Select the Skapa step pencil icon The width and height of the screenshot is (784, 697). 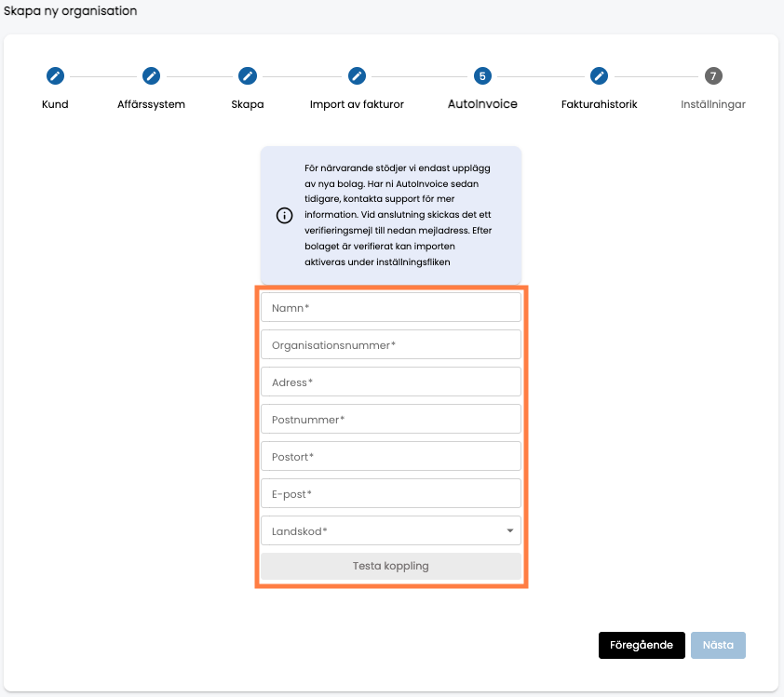pyautogui.click(x=248, y=76)
